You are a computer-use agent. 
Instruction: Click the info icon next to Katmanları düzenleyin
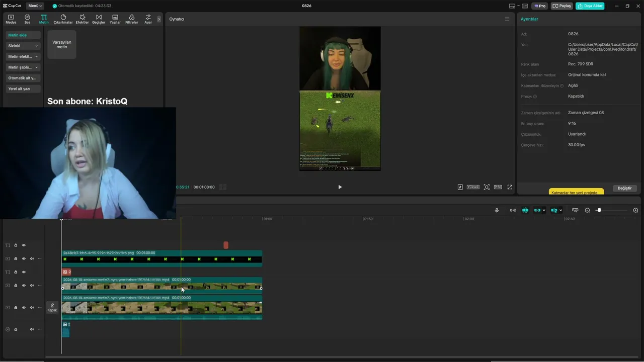(x=561, y=86)
